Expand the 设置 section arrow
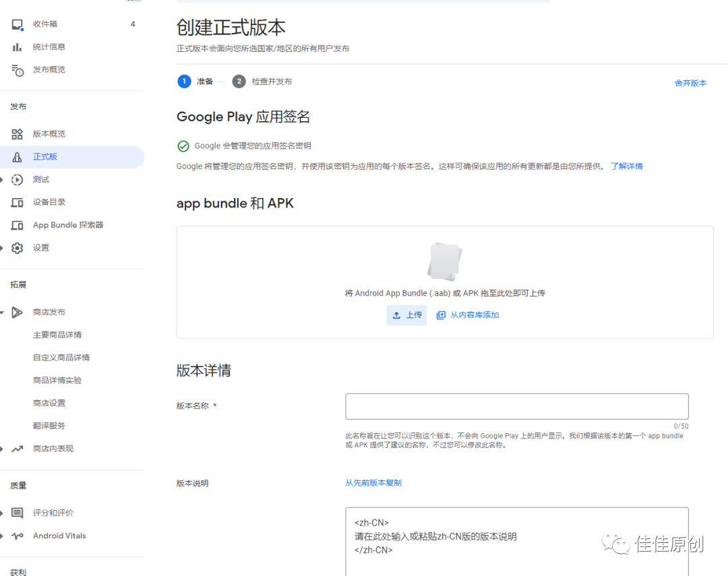This screenshot has width=728, height=576. (x=2, y=248)
